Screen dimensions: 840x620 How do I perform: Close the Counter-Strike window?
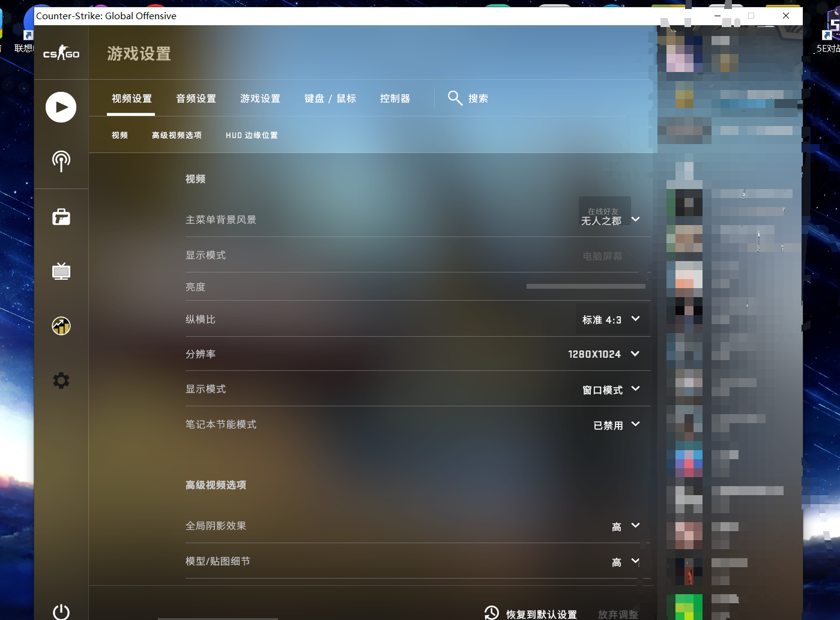tap(786, 16)
